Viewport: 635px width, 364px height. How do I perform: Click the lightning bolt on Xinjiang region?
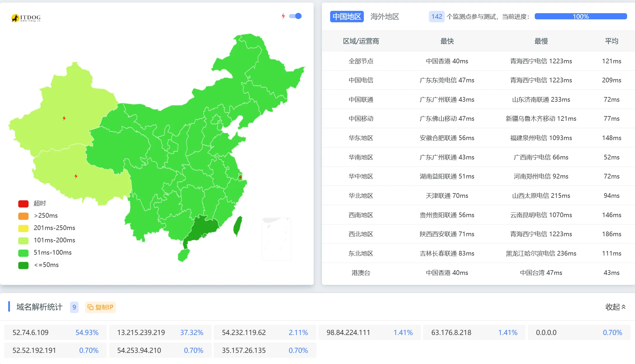tap(64, 118)
